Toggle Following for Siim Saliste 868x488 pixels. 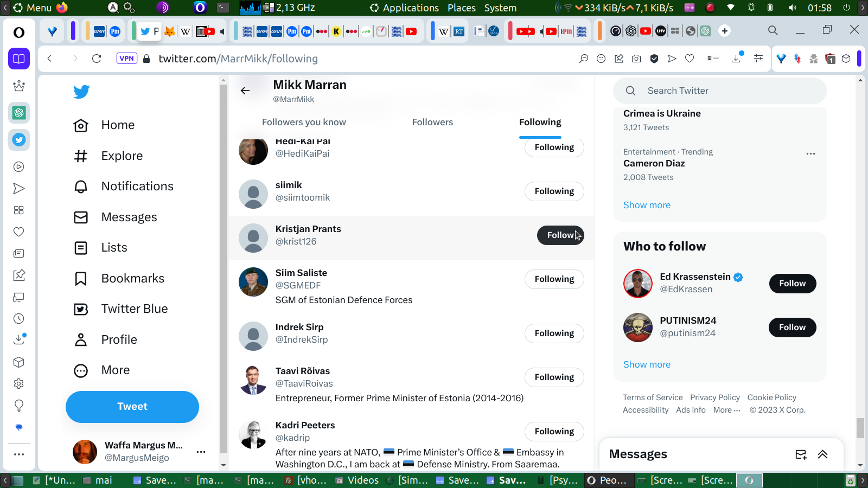click(x=554, y=279)
